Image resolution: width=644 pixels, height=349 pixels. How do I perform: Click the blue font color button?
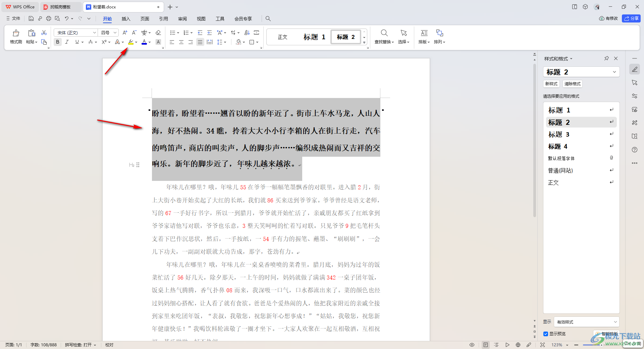pyautogui.click(x=144, y=42)
